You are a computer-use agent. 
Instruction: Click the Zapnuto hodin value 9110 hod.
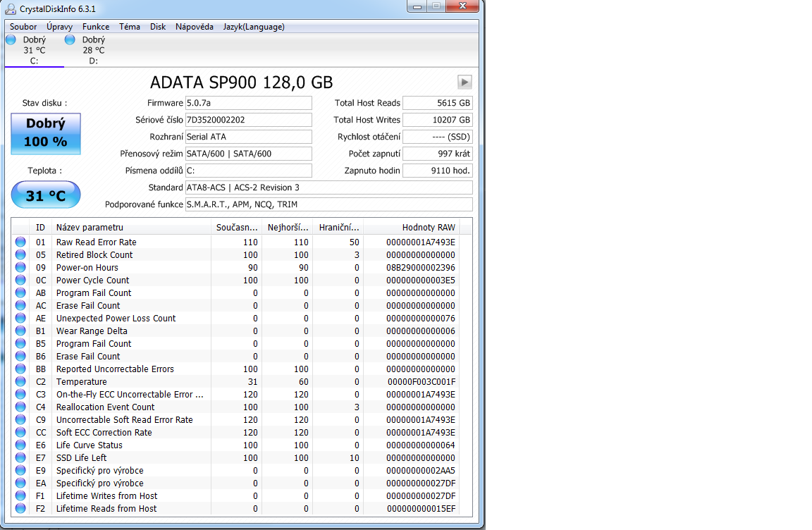pos(438,171)
